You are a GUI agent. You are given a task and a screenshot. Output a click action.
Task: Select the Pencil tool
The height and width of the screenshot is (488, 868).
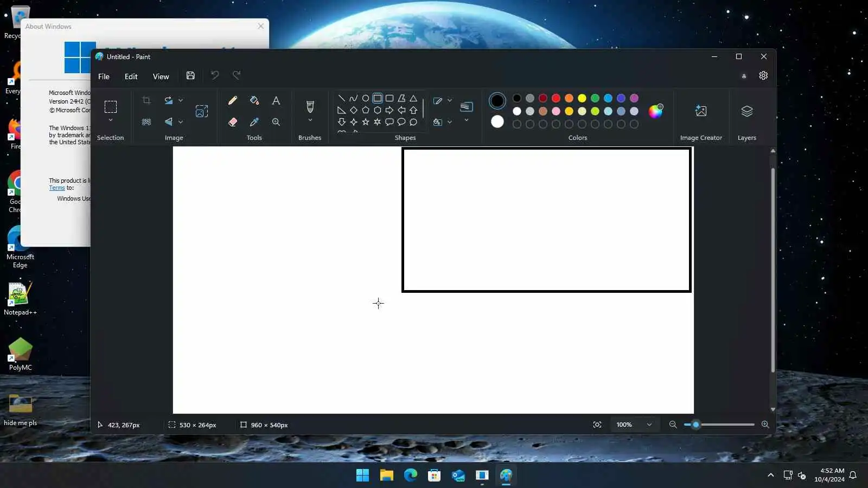(x=233, y=100)
